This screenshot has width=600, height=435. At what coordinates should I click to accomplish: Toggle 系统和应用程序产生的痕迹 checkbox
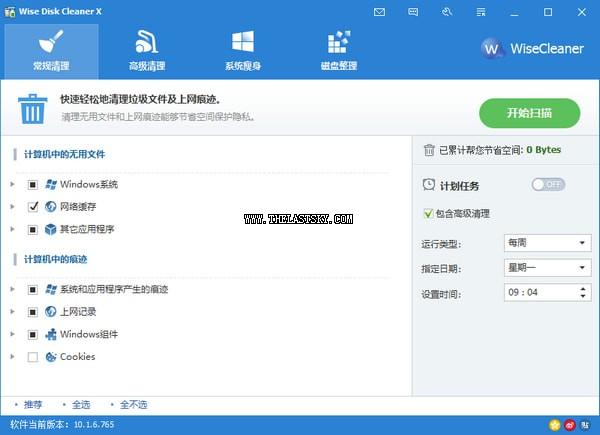[x=33, y=290]
